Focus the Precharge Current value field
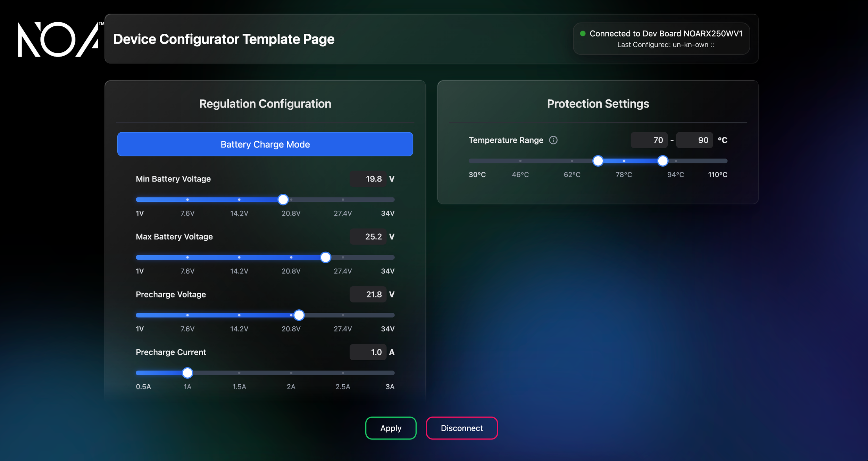The width and height of the screenshot is (868, 461). (368, 352)
